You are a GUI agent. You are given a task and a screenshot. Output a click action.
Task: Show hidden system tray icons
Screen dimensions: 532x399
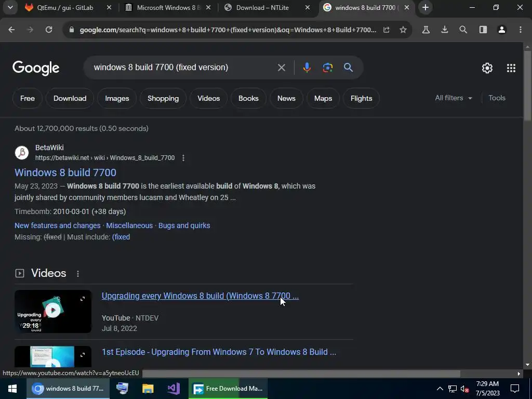[x=440, y=389]
